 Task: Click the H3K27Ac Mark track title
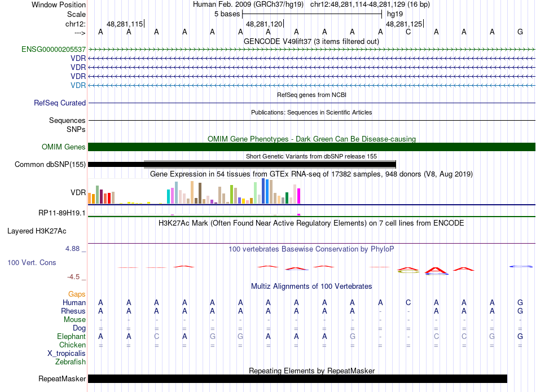(x=311, y=223)
